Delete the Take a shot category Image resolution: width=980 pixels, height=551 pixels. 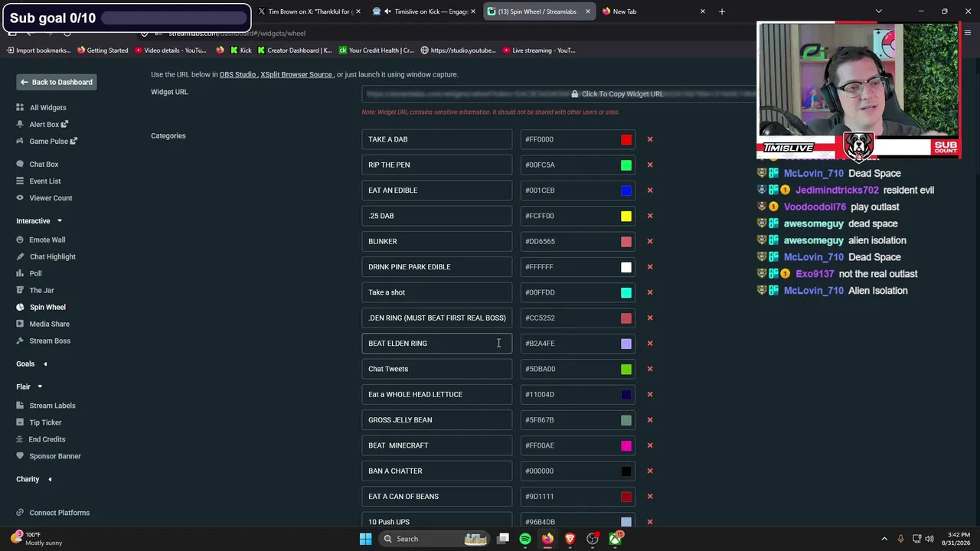pos(650,292)
